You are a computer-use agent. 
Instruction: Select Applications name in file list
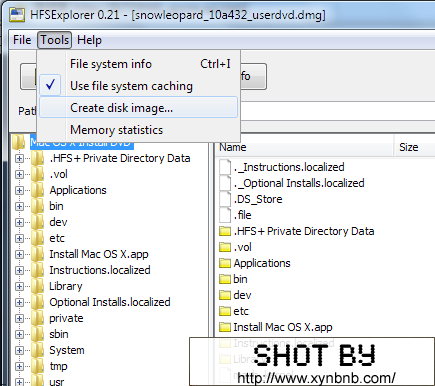click(x=262, y=263)
